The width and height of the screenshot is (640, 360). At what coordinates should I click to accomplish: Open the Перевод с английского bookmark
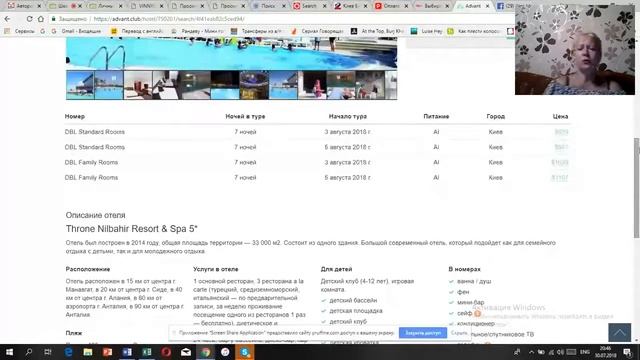pyautogui.click(x=137, y=31)
